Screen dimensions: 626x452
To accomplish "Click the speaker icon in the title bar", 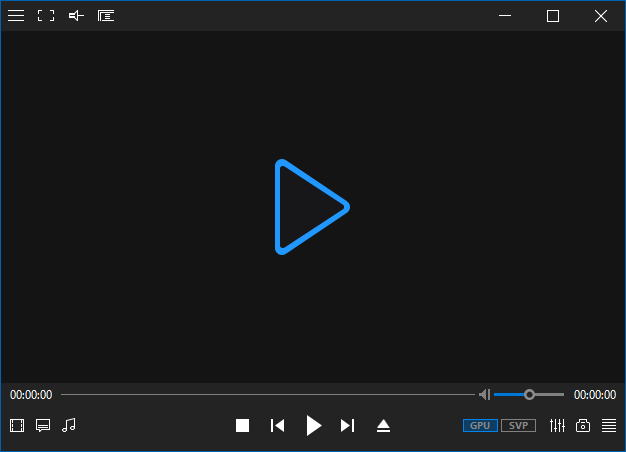I will pyautogui.click(x=76, y=16).
